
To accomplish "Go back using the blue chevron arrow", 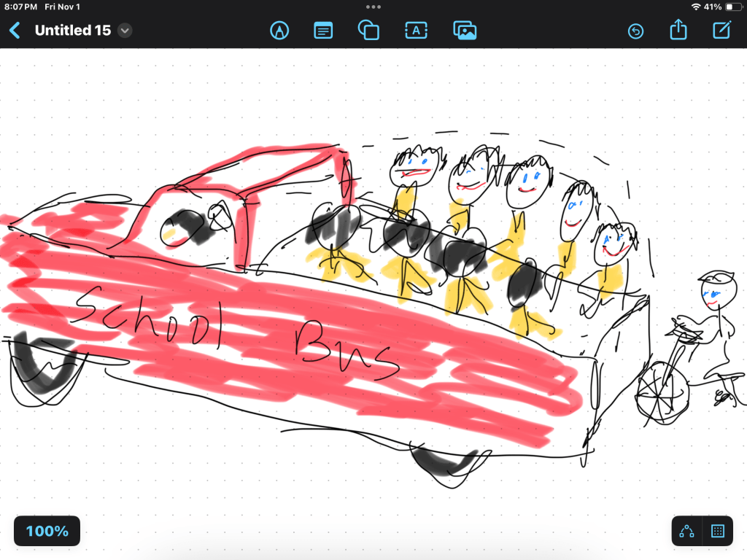I will click(x=15, y=31).
